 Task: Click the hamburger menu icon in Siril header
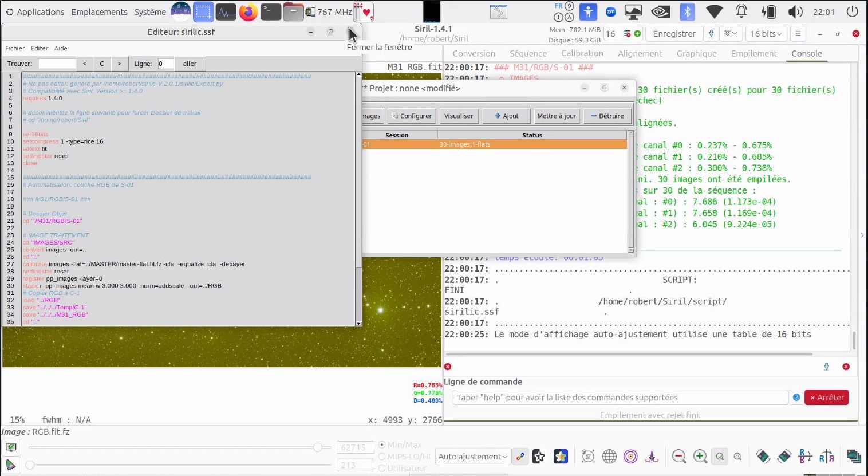click(x=798, y=34)
